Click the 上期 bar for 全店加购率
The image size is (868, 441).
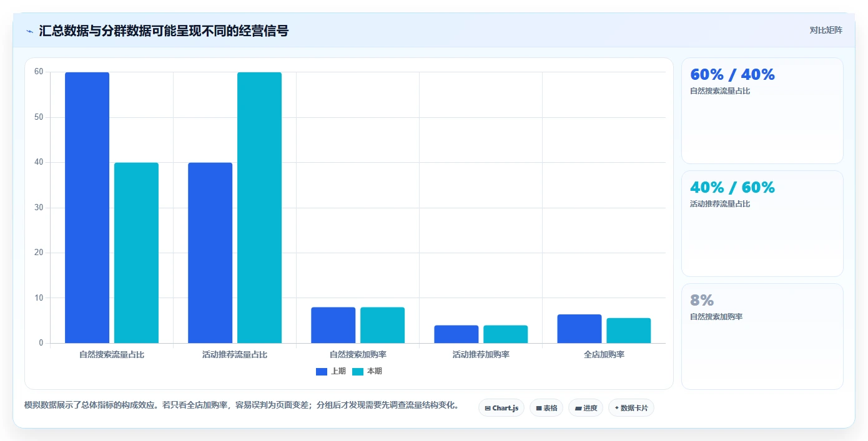[x=579, y=329]
